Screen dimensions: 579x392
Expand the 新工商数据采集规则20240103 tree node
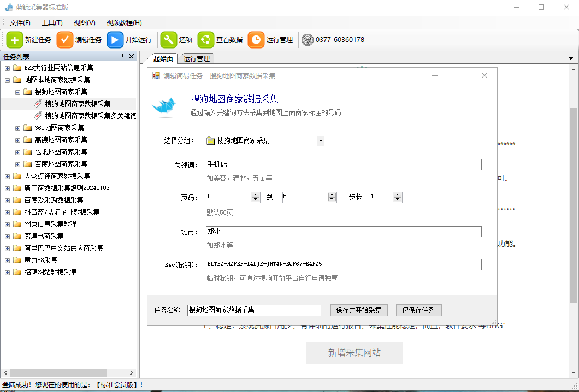click(x=7, y=188)
